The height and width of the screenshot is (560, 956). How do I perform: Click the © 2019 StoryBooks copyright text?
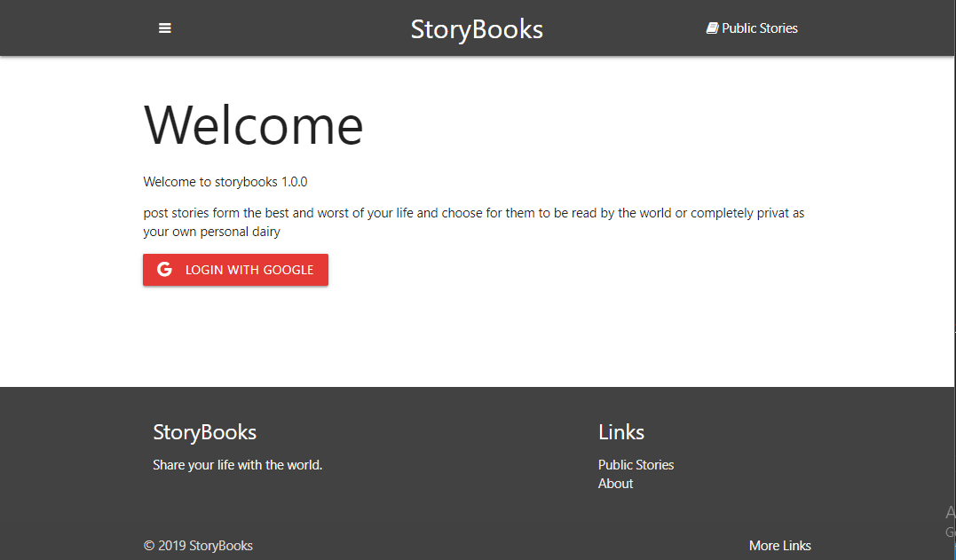(198, 546)
